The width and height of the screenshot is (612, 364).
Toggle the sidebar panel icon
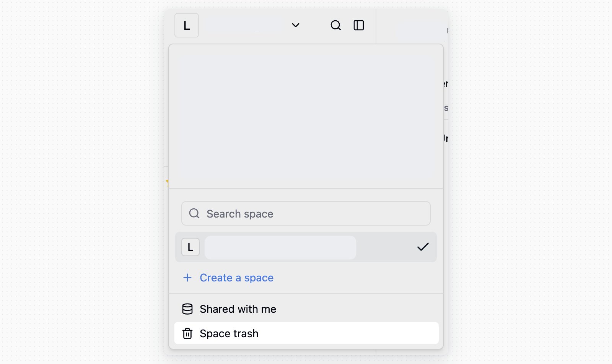tap(359, 25)
